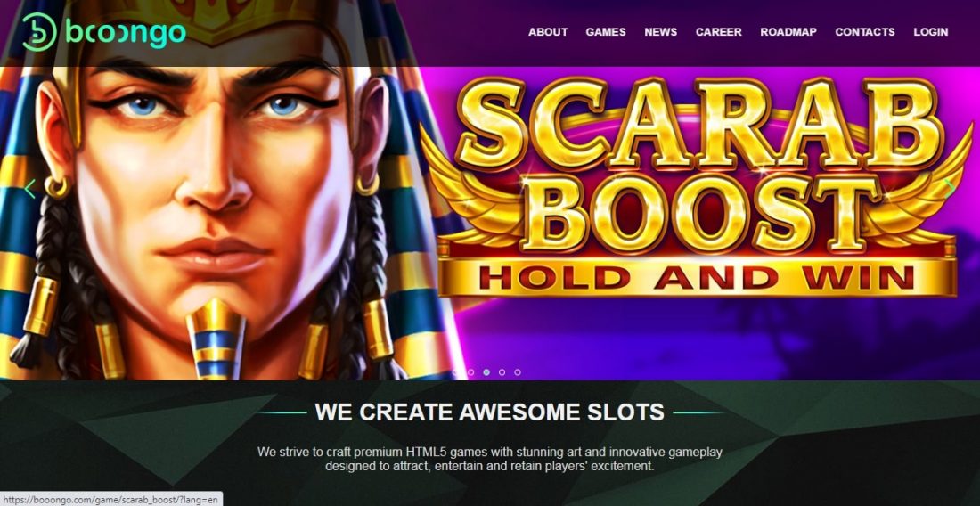Screen dimensions: 980x506
Task: Click the Login link
Action: [931, 32]
